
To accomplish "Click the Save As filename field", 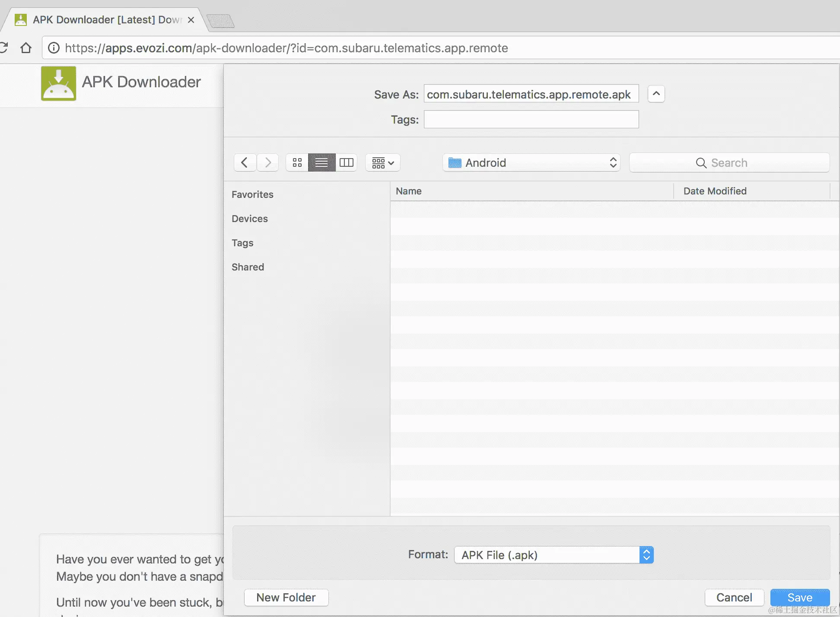I will pyautogui.click(x=531, y=94).
